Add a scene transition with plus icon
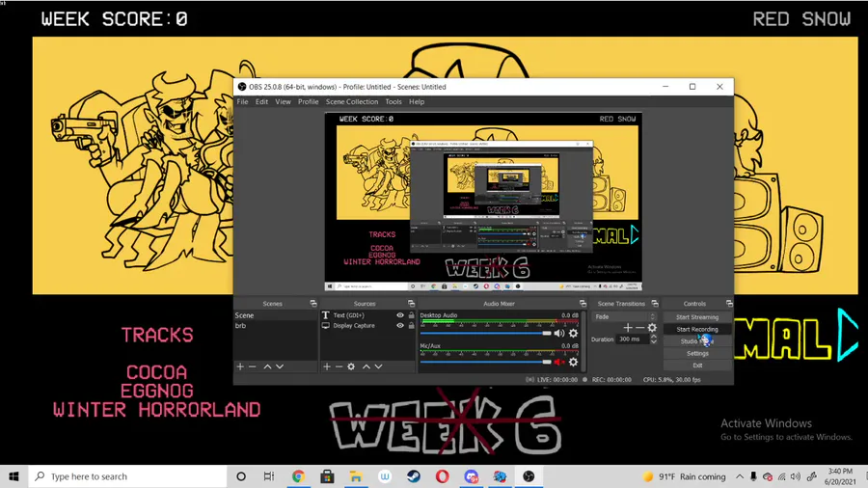Image resolution: width=868 pixels, height=488 pixels. point(627,328)
